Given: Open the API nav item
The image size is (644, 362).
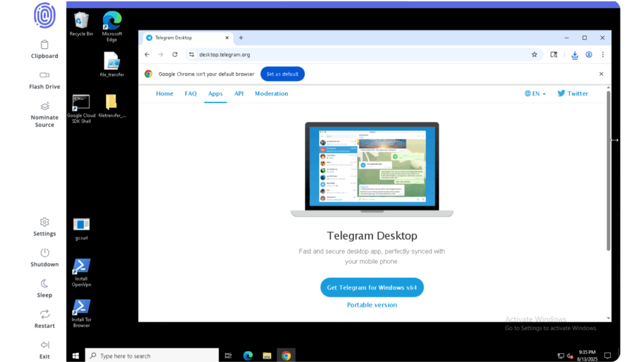Looking at the screenshot, I should click(x=239, y=94).
